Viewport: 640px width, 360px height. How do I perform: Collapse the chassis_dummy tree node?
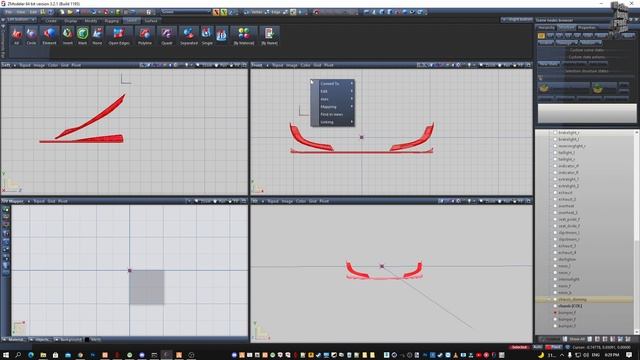[x=549, y=299]
